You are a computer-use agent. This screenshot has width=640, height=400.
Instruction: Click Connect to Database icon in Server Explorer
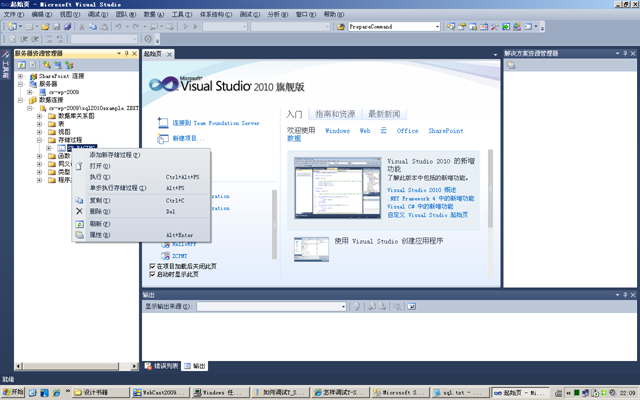coord(47,65)
